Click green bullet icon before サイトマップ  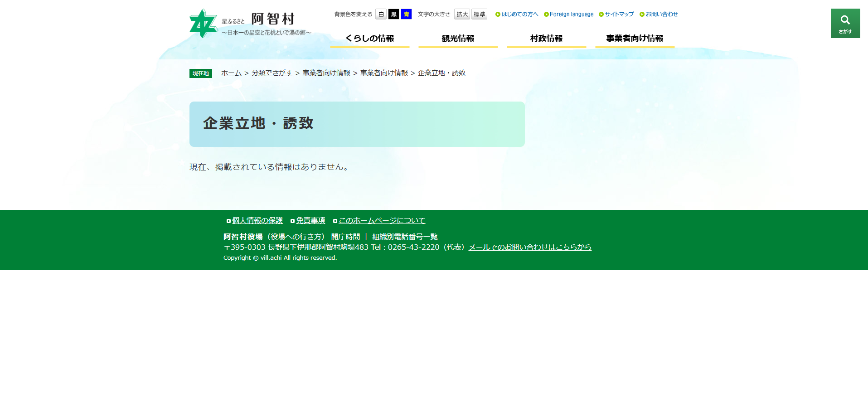point(601,15)
